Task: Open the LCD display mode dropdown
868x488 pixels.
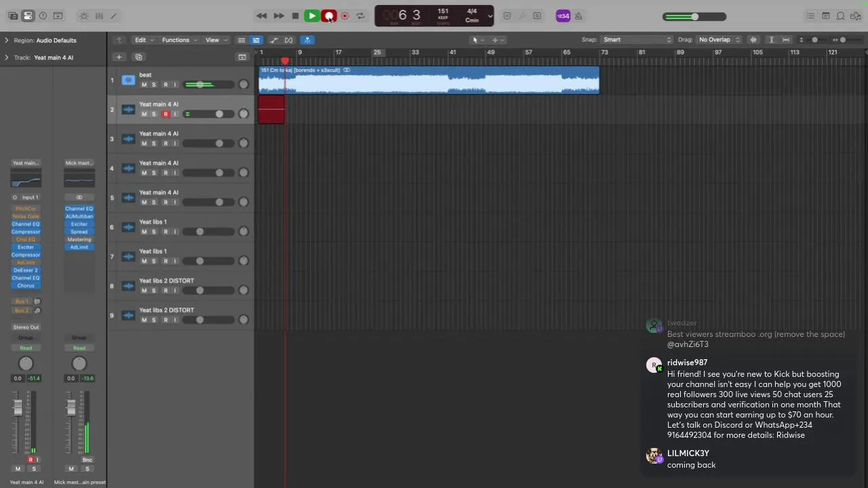Action: [x=490, y=16]
